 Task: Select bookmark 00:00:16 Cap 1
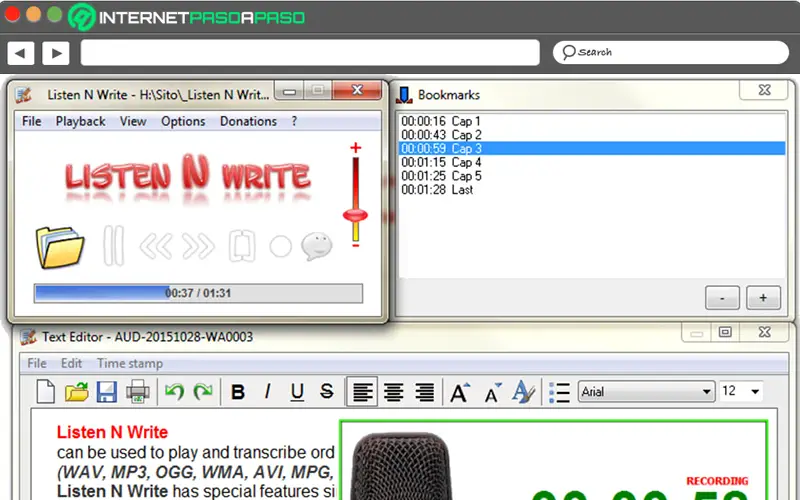click(592, 121)
